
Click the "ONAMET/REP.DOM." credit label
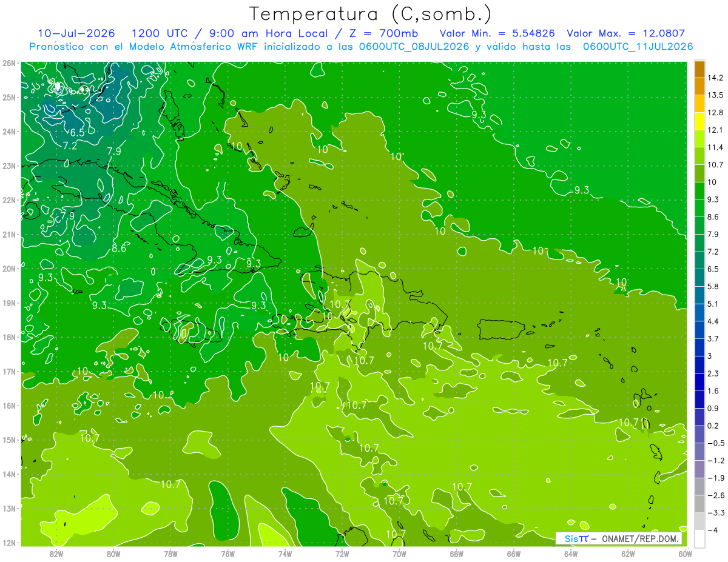pyautogui.click(x=641, y=539)
